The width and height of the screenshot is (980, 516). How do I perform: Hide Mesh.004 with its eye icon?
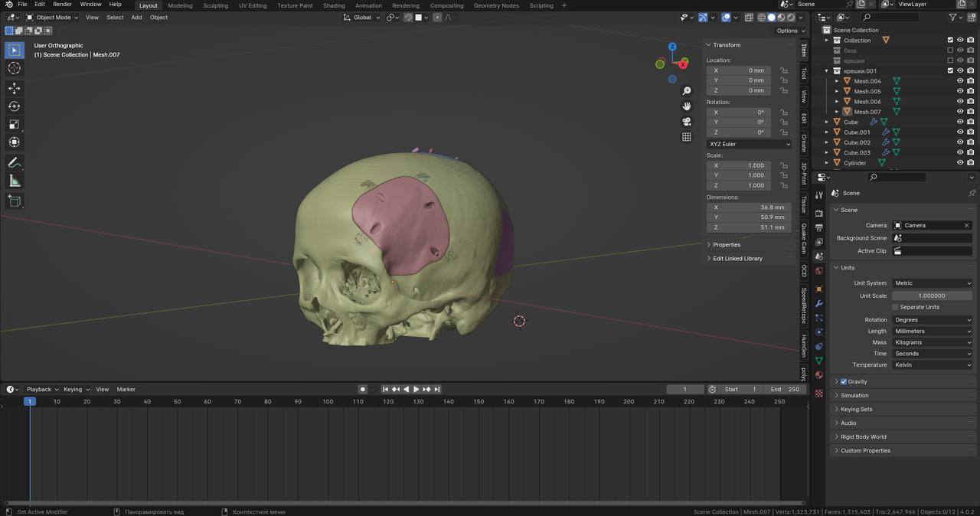pos(960,81)
